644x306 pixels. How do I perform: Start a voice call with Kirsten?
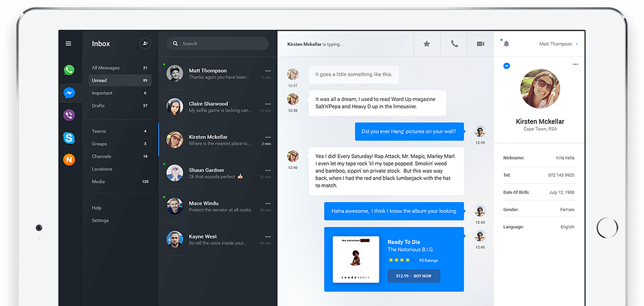[454, 44]
